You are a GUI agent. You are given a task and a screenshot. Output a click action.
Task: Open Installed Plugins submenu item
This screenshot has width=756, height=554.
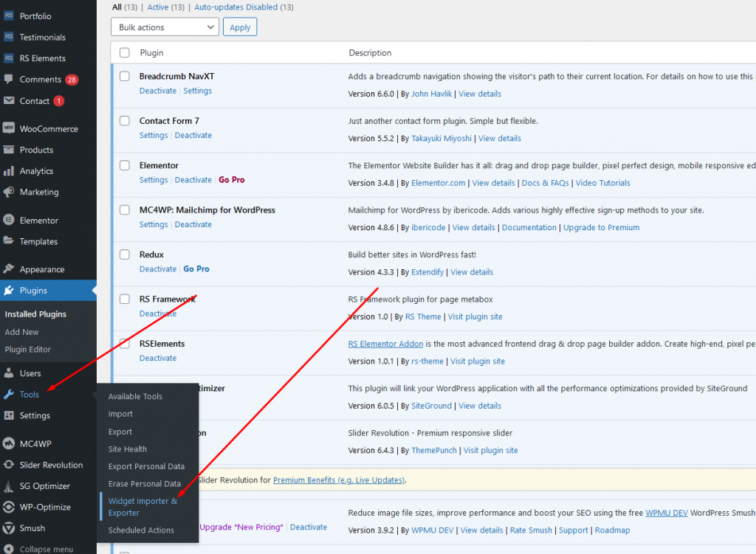(35, 314)
